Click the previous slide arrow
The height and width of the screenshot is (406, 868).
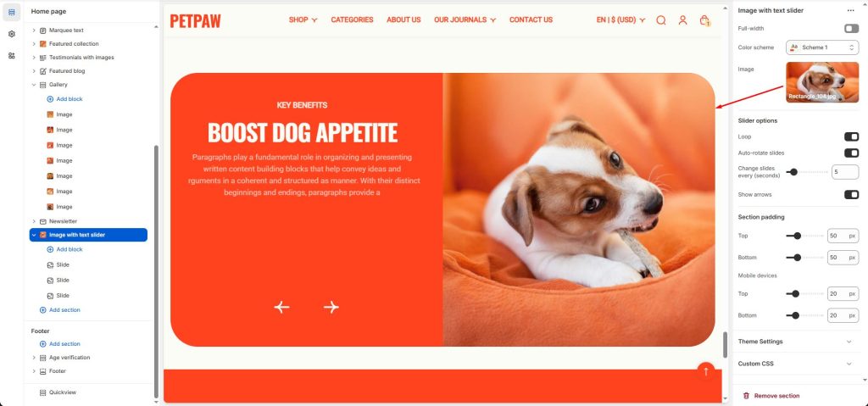(x=281, y=307)
